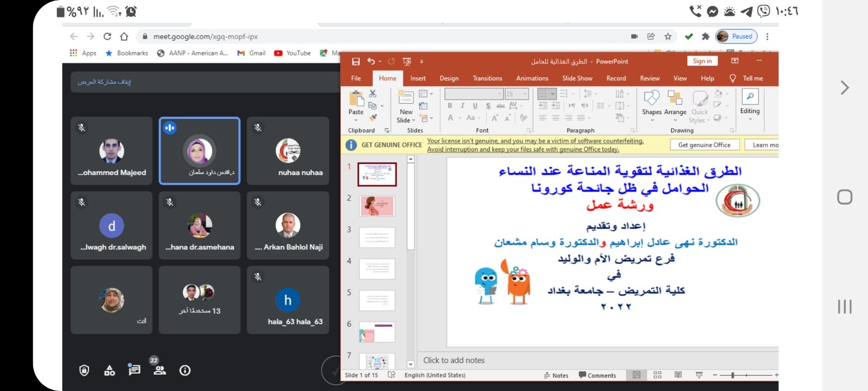Screen dimensions: 868x391
Task: Switch to the Slide Show tab
Action: tap(577, 78)
